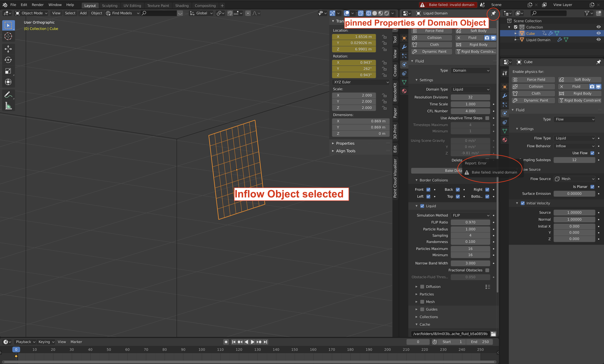Open the Simulation Method FLIP dropdown
Image resolution: width=604 pixels, height=364 pixels.
[x=470, y=215]
